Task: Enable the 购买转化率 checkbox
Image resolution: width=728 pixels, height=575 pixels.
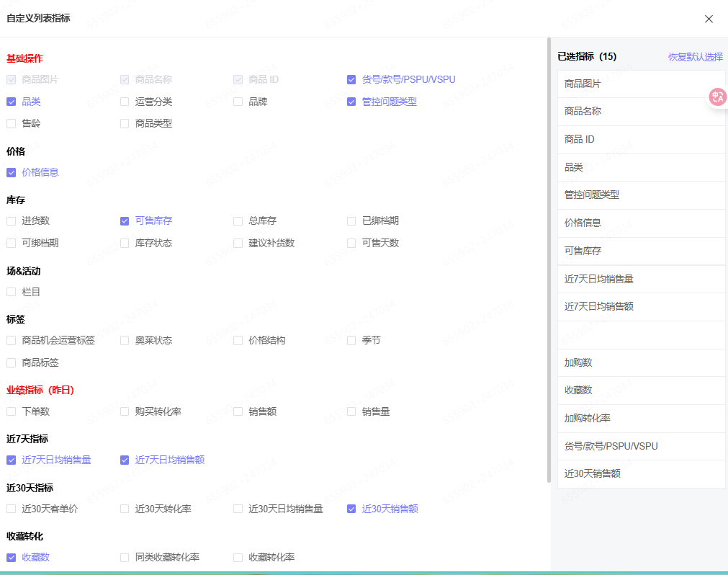Action: click(x=125, y=411)
